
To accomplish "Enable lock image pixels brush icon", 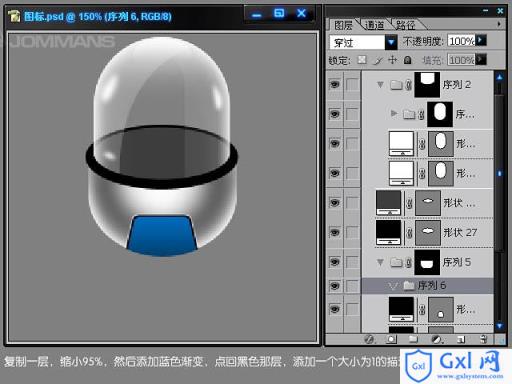I will [x=378, y=60].
